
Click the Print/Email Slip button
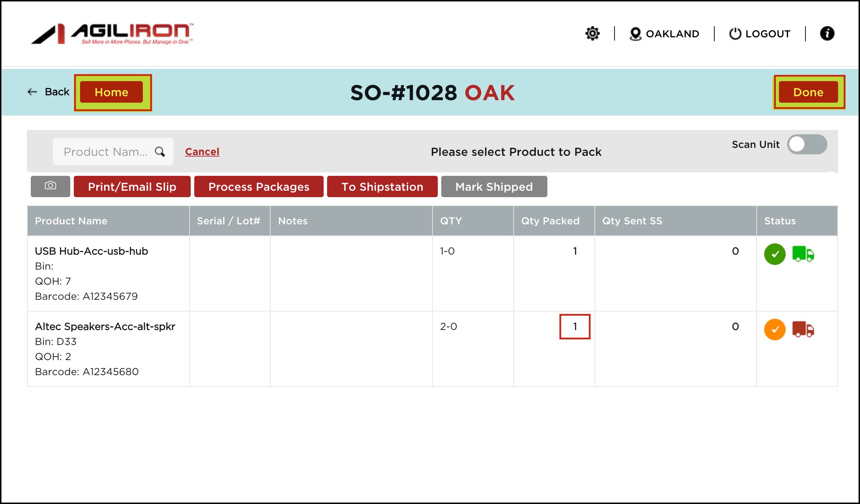132,187
